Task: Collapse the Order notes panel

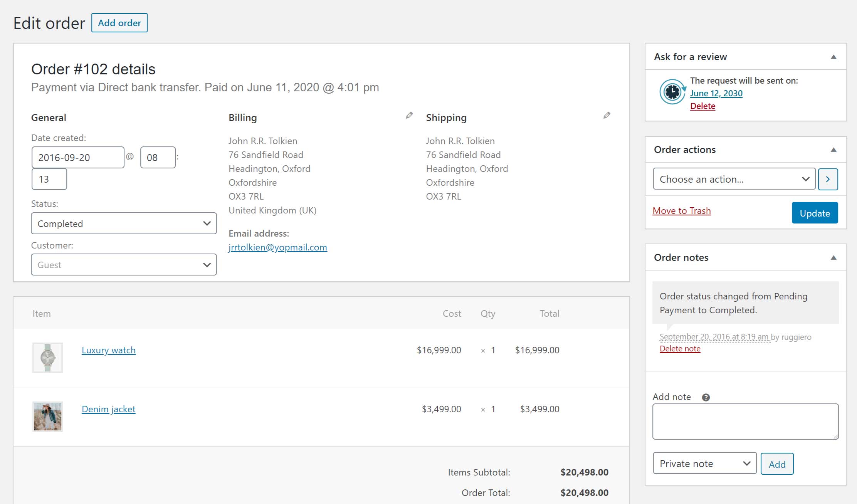Action: click(833, 258)
